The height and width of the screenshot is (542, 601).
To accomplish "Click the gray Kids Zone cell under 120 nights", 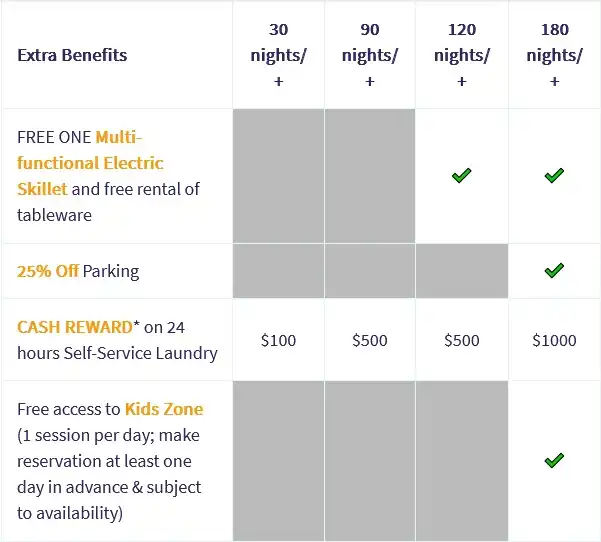I will tap(461, 460).
